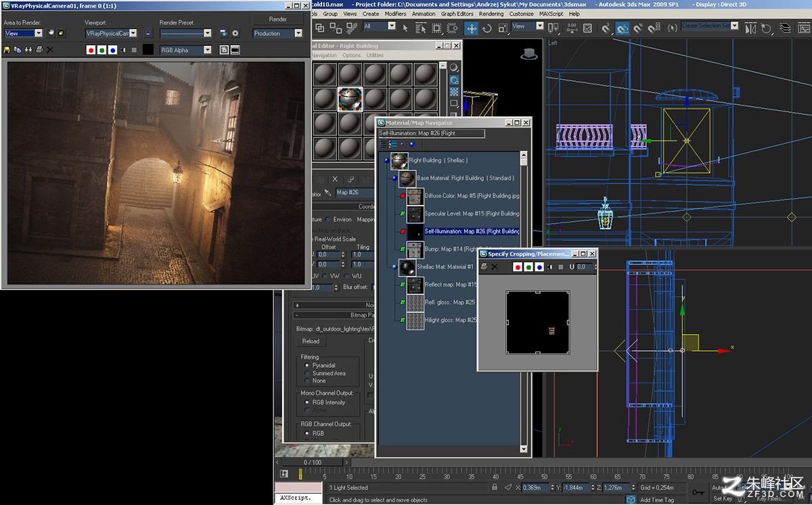Clear the rendered frame window image

click(x=50, y=50)
